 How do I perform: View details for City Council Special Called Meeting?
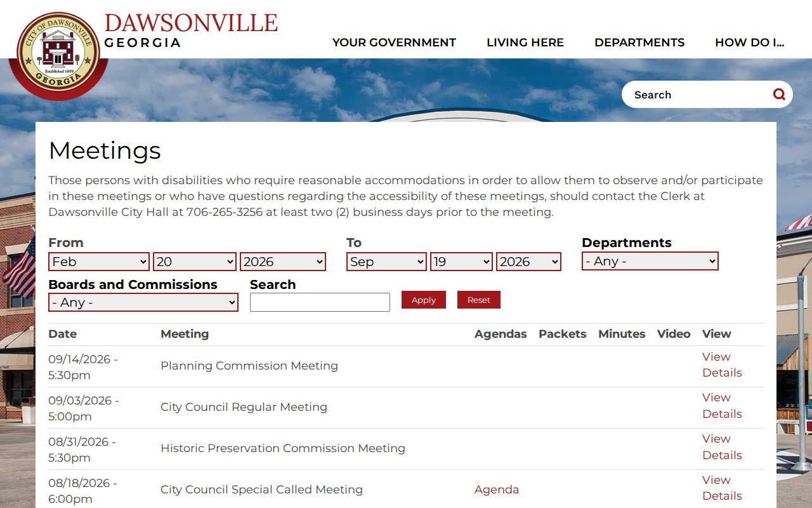coord(722,488)
